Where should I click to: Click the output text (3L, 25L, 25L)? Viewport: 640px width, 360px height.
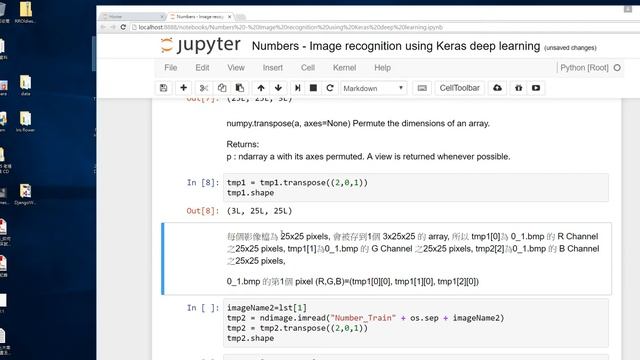tap(260, 211)
